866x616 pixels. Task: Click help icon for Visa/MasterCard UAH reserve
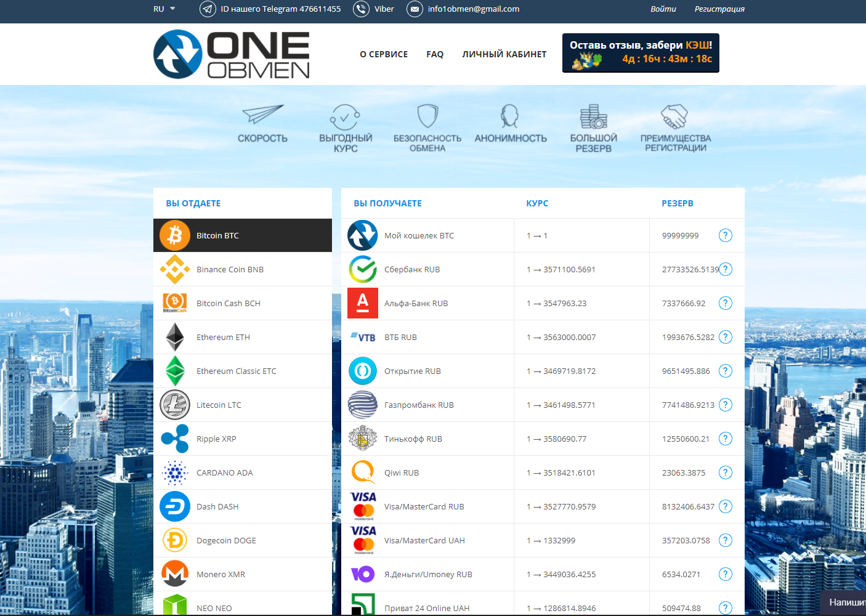point(726,540)
